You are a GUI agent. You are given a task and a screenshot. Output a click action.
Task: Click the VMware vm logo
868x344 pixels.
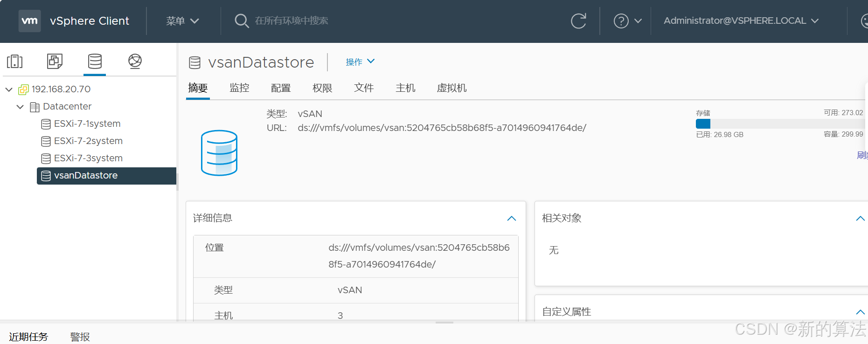(29, 21)
